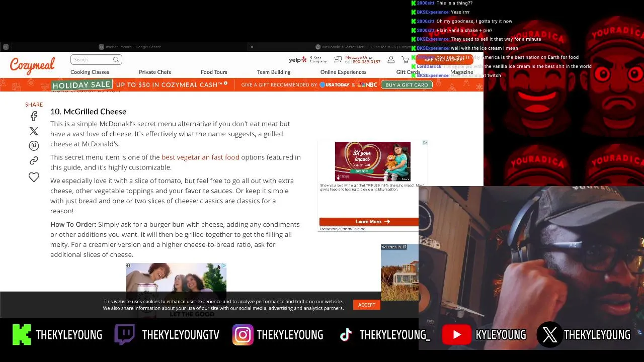Click the USA Today logo in banner

pos(335,85)
